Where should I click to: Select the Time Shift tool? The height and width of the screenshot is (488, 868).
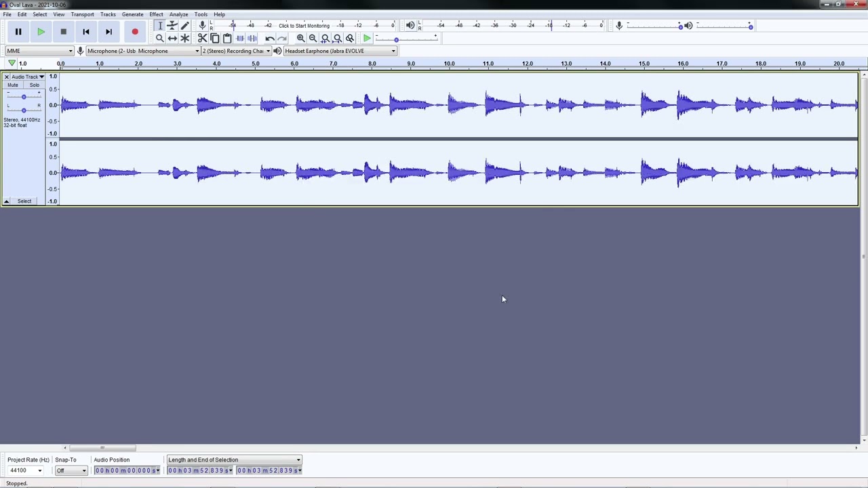[172, 39]
